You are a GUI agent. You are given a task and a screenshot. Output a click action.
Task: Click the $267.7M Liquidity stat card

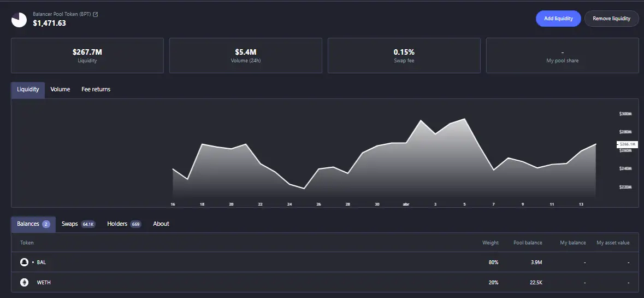point(87,55)
